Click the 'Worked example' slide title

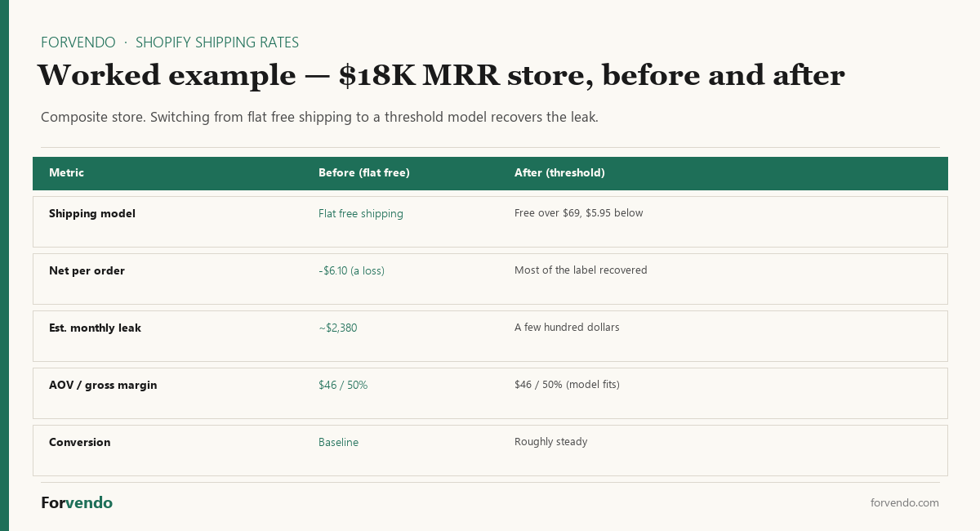tap(441, 75)
